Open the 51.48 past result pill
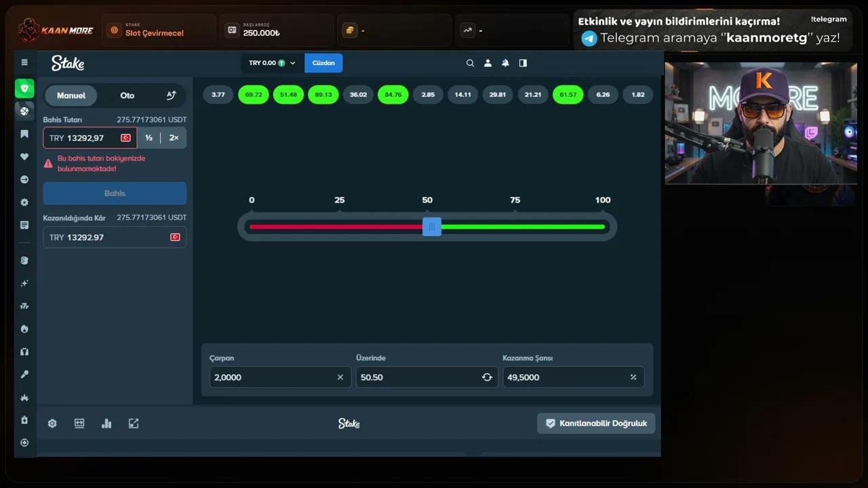The width and height of the screenshot is (868, 488). pyautogui.click(x=288, y=95)
